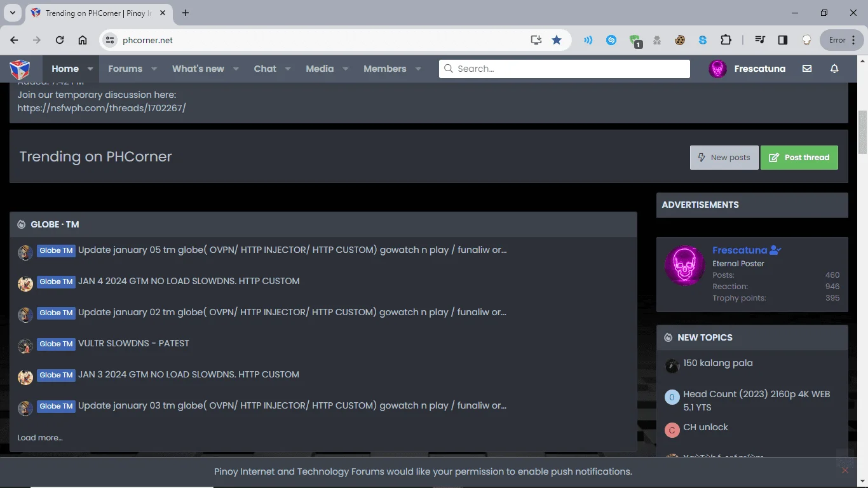Click the New posts button

(x=724, y=158)
